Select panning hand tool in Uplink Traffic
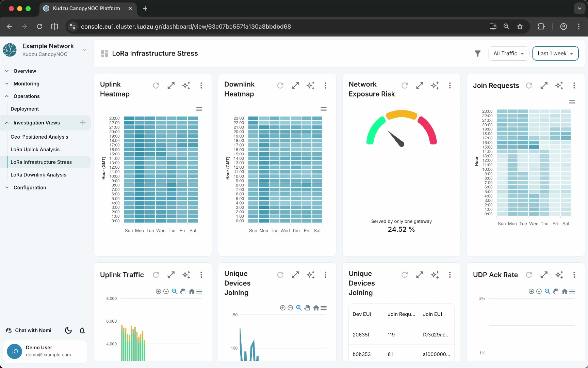Viewport: 588px width, 368px height. point(183,291)
